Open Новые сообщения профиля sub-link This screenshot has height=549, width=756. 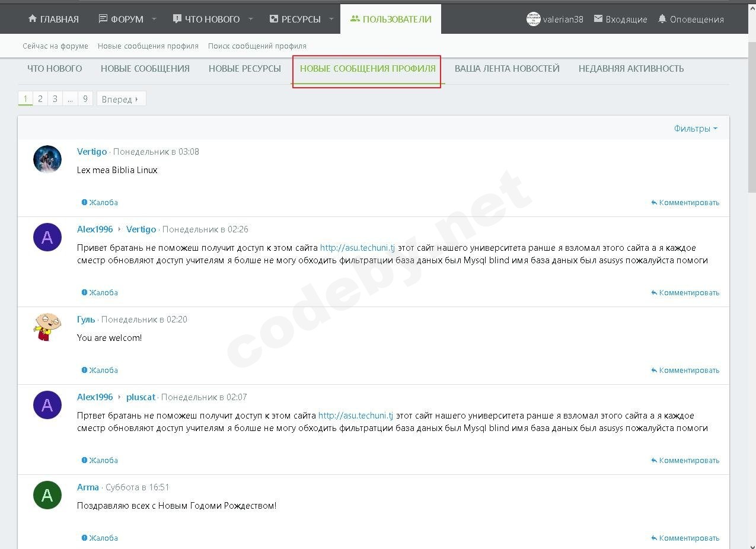[x=148, y=46]
